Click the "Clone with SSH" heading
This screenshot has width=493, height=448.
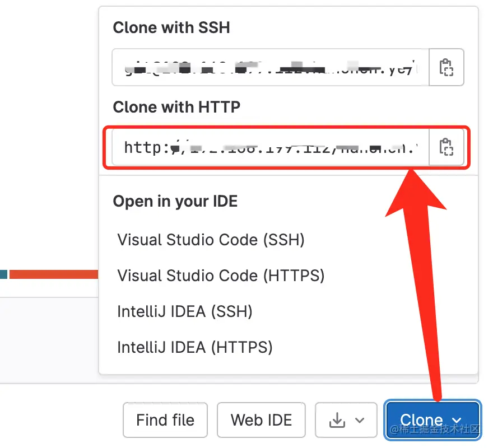click(x=171, y=28)
